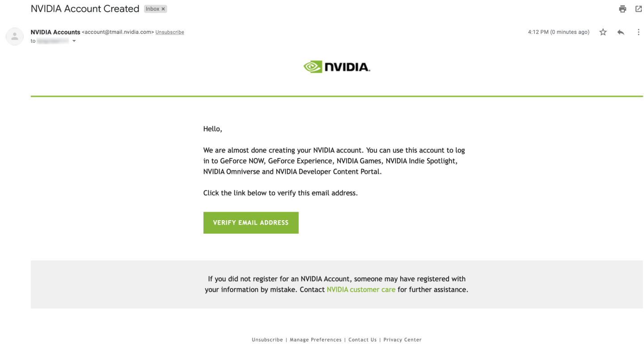The width and height of the screenshot is (644, 345).
Task: Click the NVIDIA logo in the email
Action: click(x=336, y=66)
